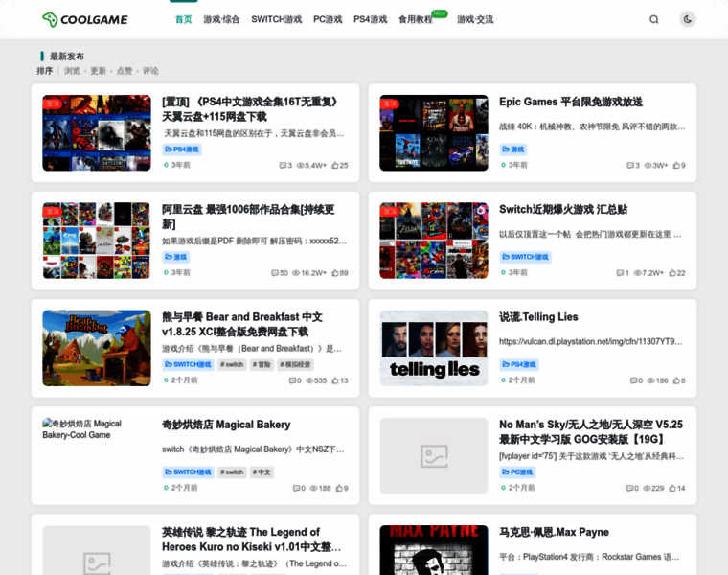This screenshot has height=575, width=728.
Task: Click PS4游戏 tag on Telling Lies
Action: tap(519, 364)
